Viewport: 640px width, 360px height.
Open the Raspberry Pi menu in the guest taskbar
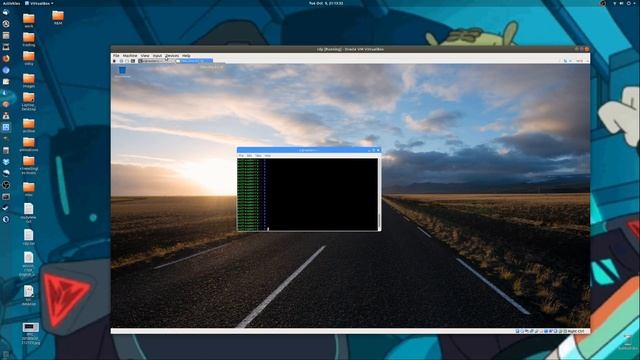(114, 61)
